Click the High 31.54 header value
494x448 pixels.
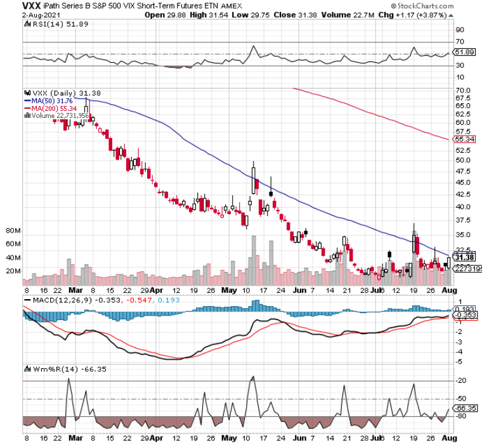pos(209,15)
